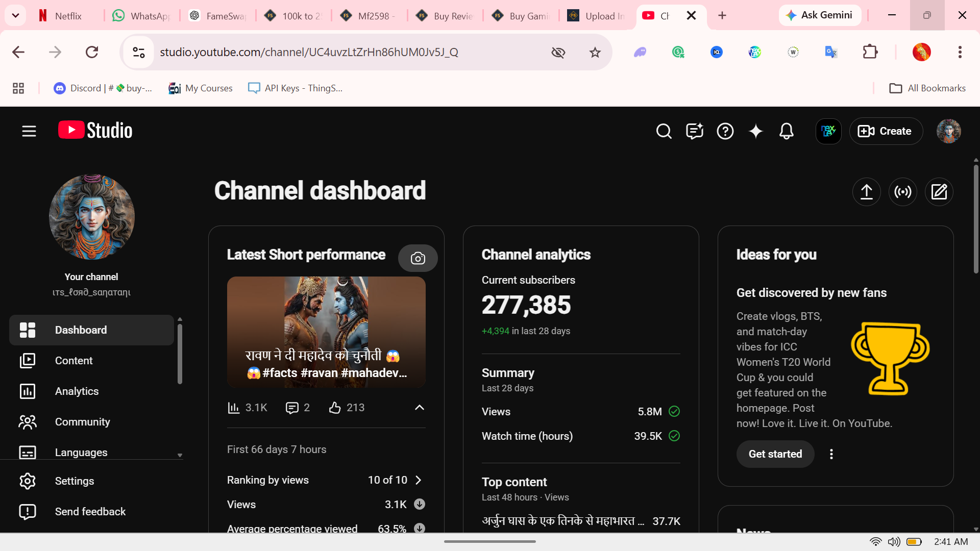This screenshot has width=980, height=551.
Task: Open the upload videos icon
Action: point(866,192)
